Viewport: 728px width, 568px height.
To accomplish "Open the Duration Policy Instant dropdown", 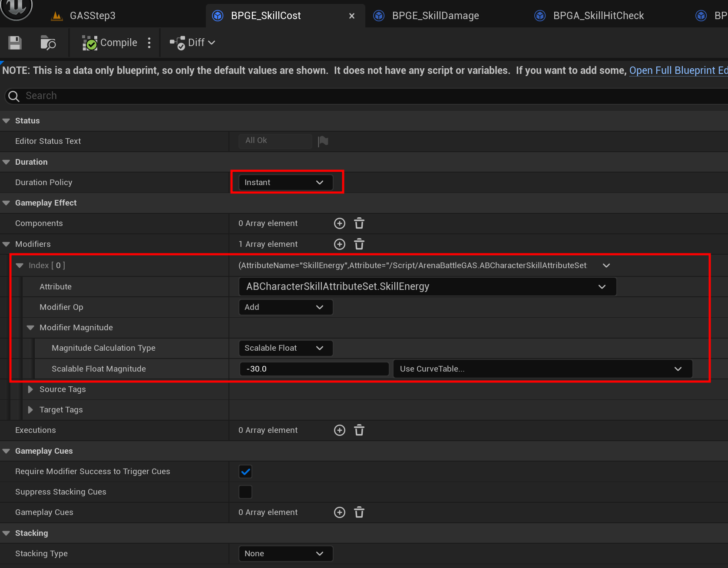I will click(286, 183).
